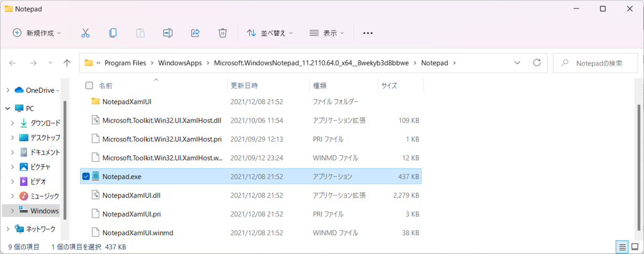Click the Rename icon in toolbar
The image size is (644, 254).
tap(168, 33)
